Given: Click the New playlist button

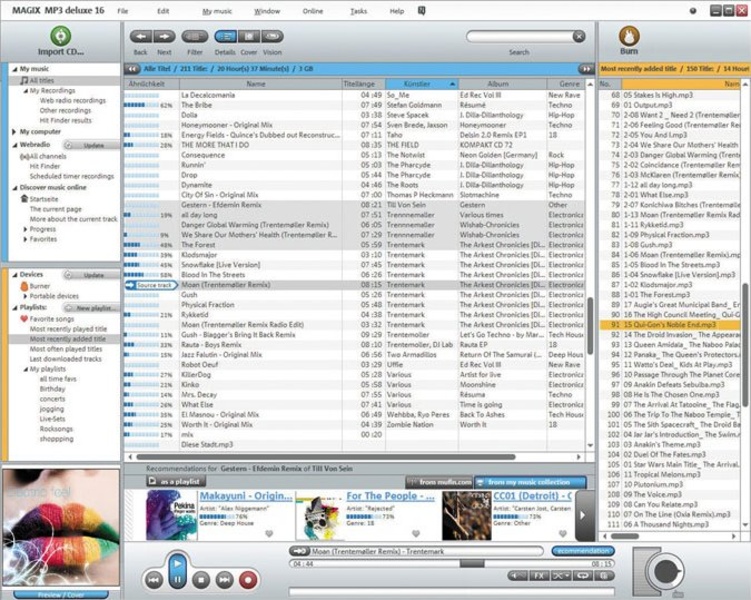Looking at the screenshot, I should (91, 307).
